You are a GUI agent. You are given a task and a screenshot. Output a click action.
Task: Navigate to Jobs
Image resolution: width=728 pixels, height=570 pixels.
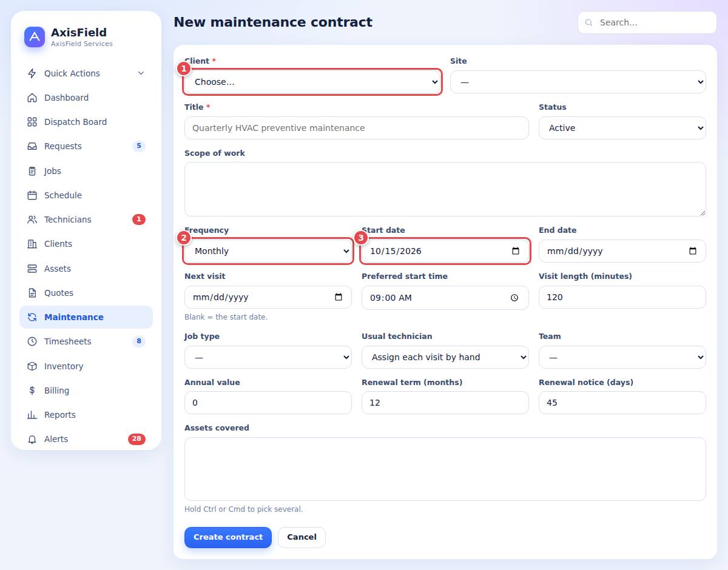[x=86, y=171]
